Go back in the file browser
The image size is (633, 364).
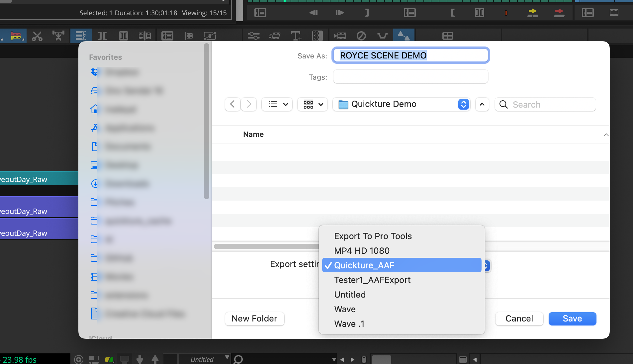[232, 104]
